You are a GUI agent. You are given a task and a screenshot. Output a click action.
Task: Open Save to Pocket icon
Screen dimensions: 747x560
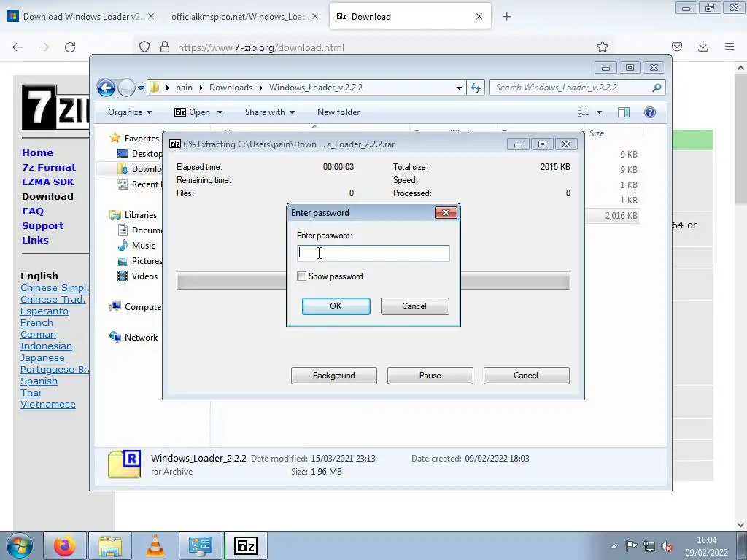point(677,47)
